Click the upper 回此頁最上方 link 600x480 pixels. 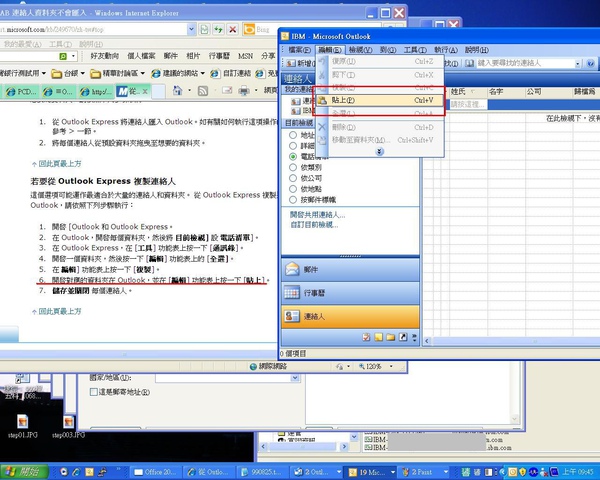pyautogui.click(x=57, y=163)
